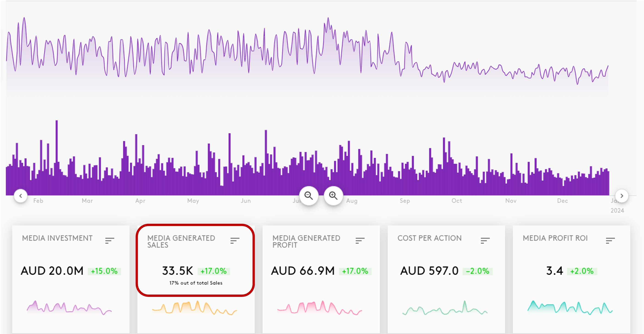The image size is (644, 334).
Task: Select the Media Investment card title
Action: coord(57,238)
